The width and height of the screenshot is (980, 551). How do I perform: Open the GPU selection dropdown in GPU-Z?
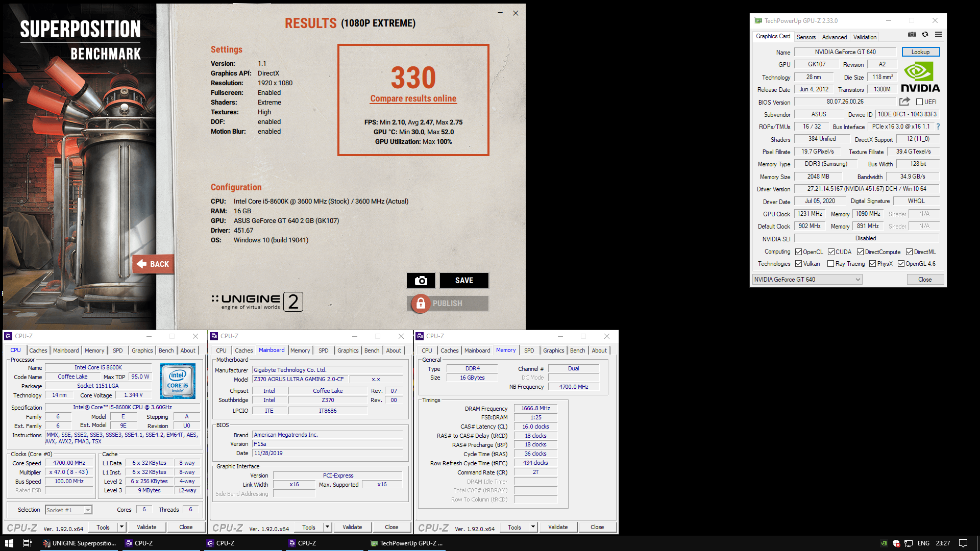tap(807, 280)
